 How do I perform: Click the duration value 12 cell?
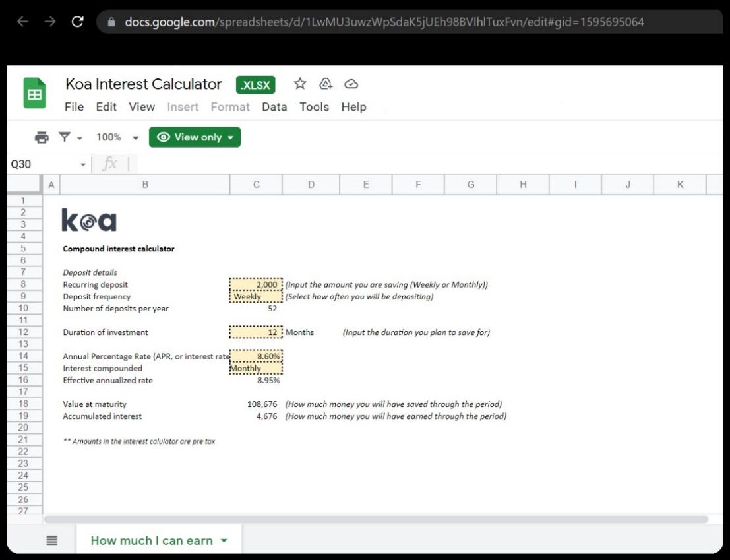coord(256,332)
